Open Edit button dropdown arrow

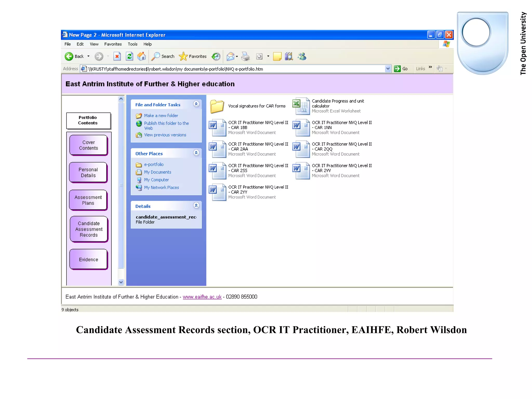tap(268, 56)
